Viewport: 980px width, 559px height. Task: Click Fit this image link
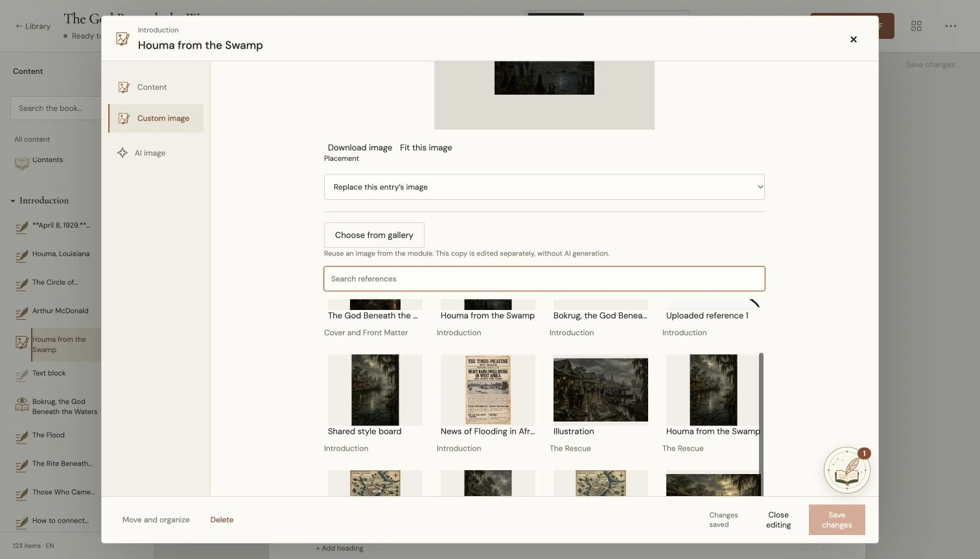[426, 148]
